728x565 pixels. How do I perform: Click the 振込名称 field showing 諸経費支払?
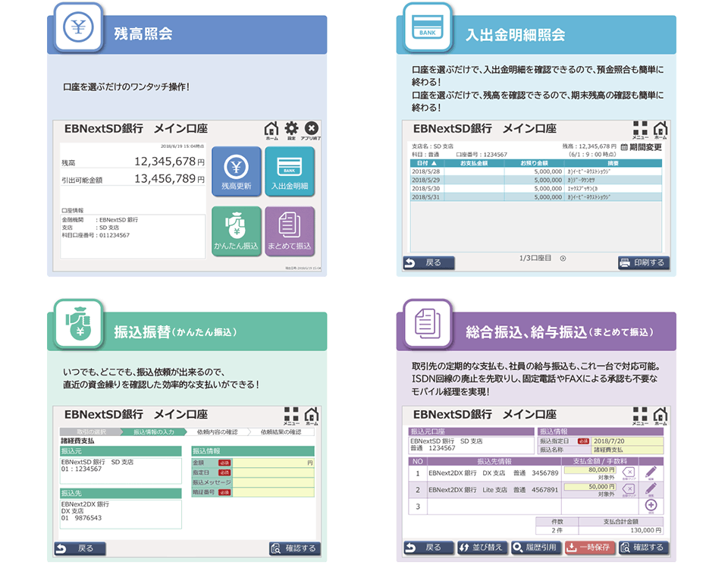(x=627, y=450)
